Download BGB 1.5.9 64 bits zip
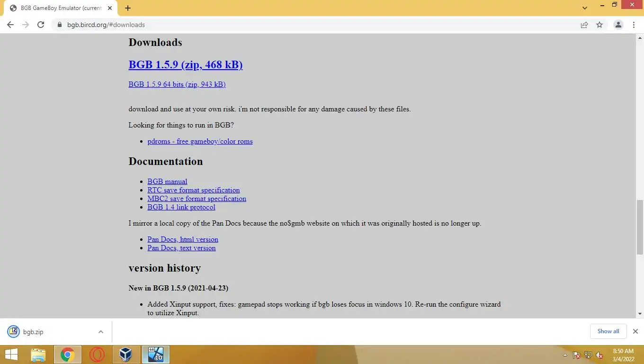 tap(177, 84)
